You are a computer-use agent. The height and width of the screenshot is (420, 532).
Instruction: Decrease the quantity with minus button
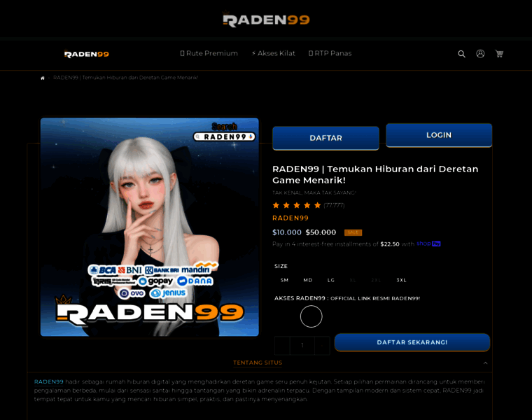point(282,345)
